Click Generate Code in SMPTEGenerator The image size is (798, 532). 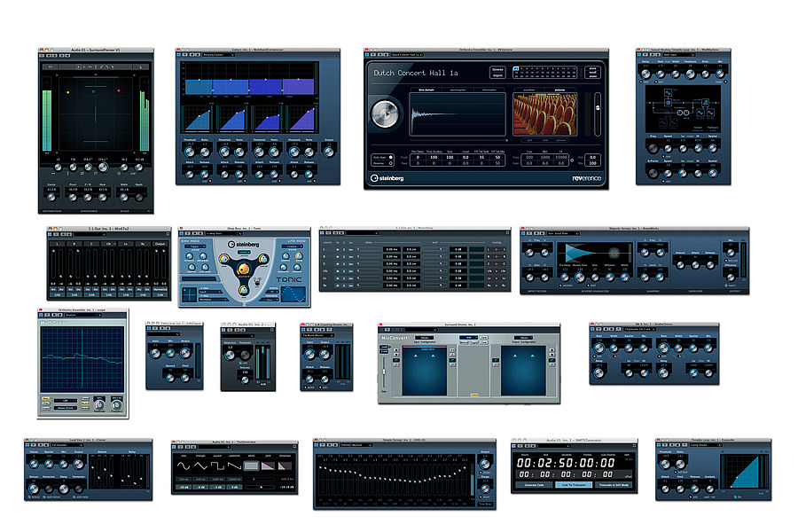point(534,485)
